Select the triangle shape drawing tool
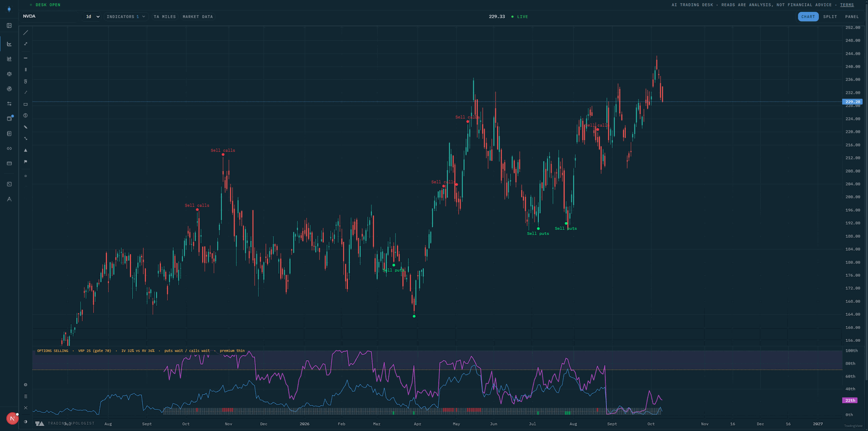The height and width of the screenshot is (431, 868). (x=25, y=150)
